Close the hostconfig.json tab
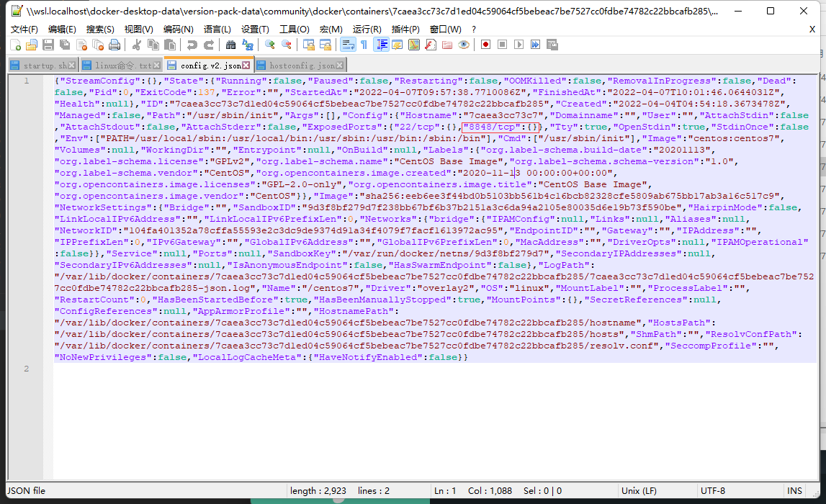Viewport: 826px width, 504px height. [340, 66]
